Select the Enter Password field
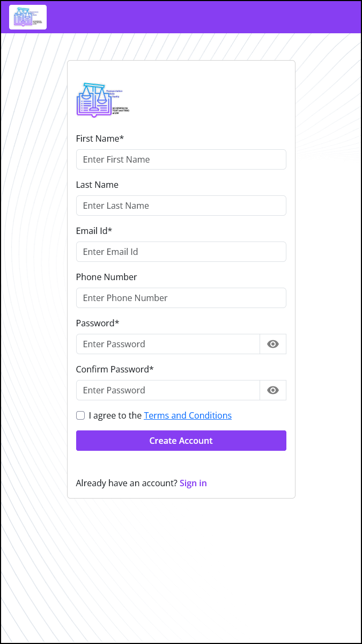Viewport: 362px width, 644px height. pyautogui.click(x=168, y=344)
